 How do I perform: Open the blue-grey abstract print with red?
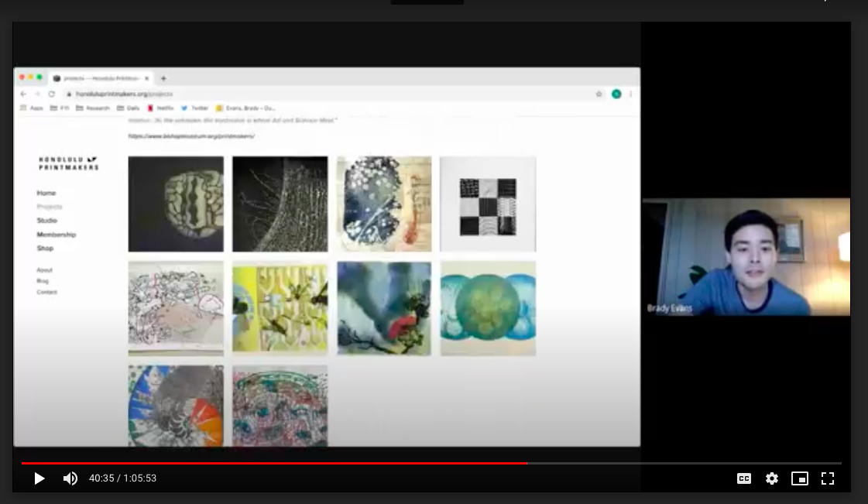(x=384, y=308)
